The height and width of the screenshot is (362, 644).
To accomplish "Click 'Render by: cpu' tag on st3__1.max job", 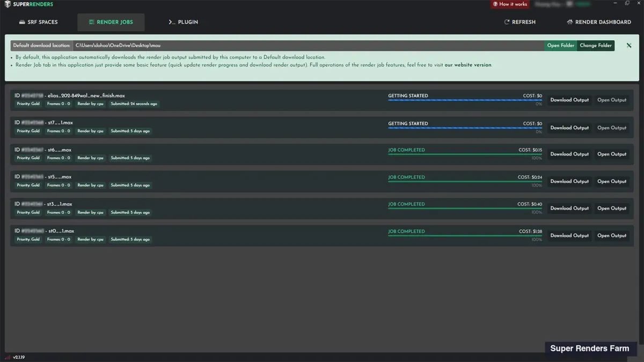I will [x=90, y=212].
